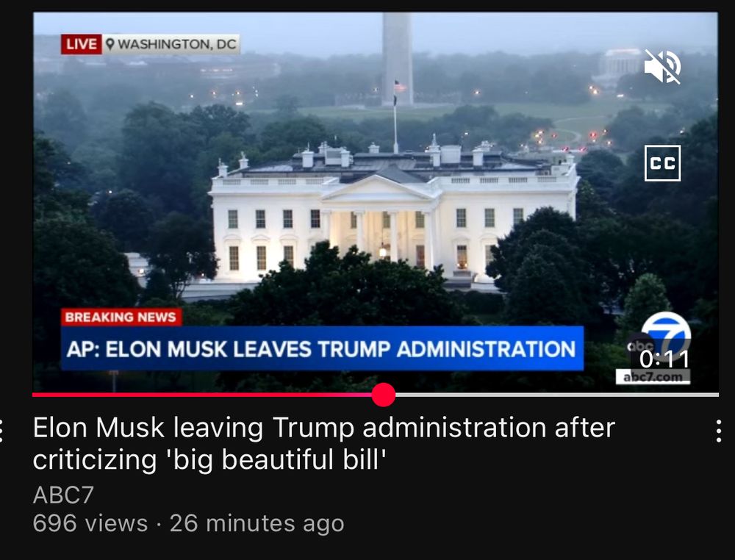Tap the red LIVE badge
Image resolution: width=735 pixels, height=560 pixels.
81,44
